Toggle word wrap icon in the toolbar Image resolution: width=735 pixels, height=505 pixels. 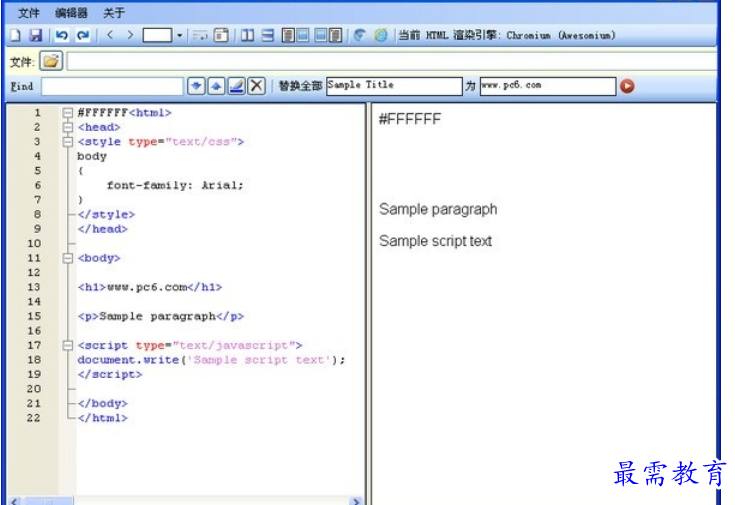pos(200,35)
